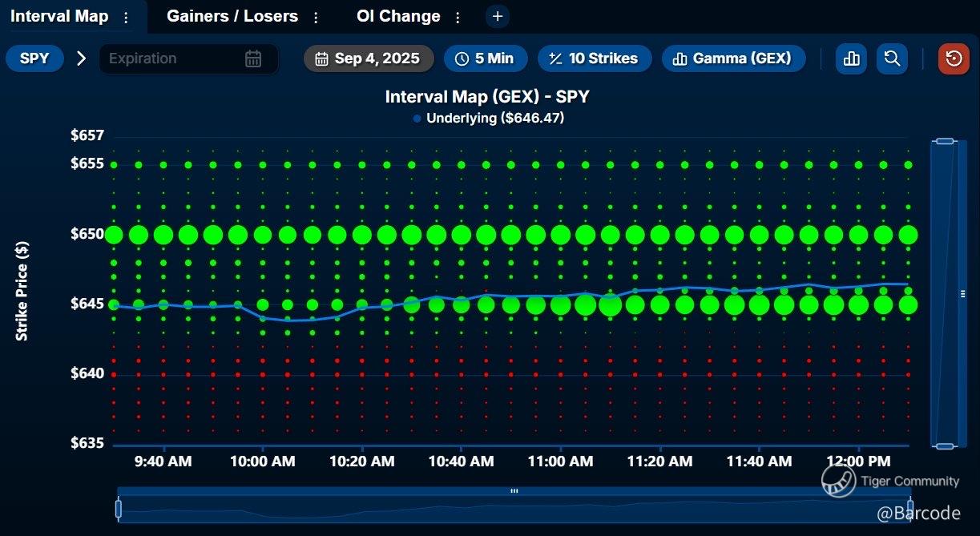This screenshot has height=536, width=980.
Task: Click the 10:20 AM time axis label
Action: (x=362, y=461)
